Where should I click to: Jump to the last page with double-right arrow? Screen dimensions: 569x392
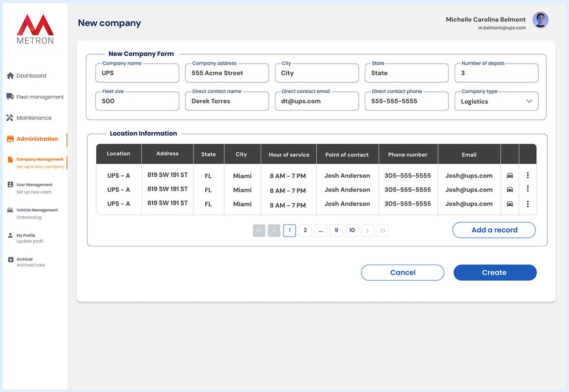click(x=383, y=230)
